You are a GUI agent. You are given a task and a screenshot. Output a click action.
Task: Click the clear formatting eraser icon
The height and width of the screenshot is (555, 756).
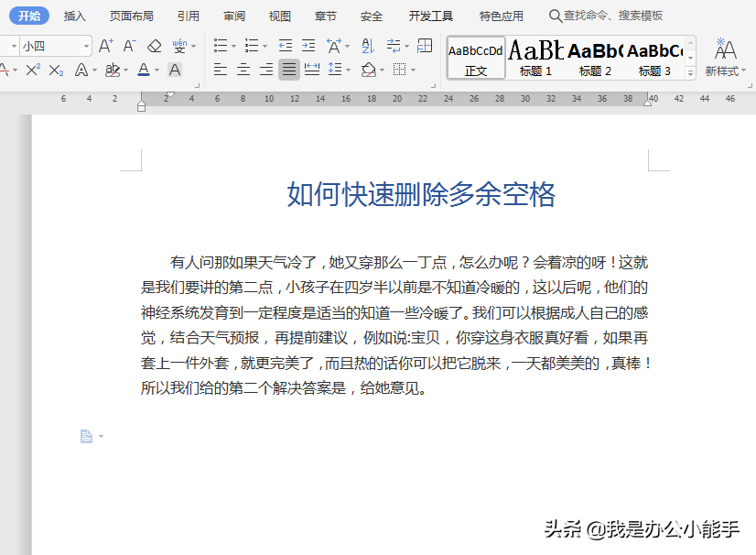coord(154,46)
